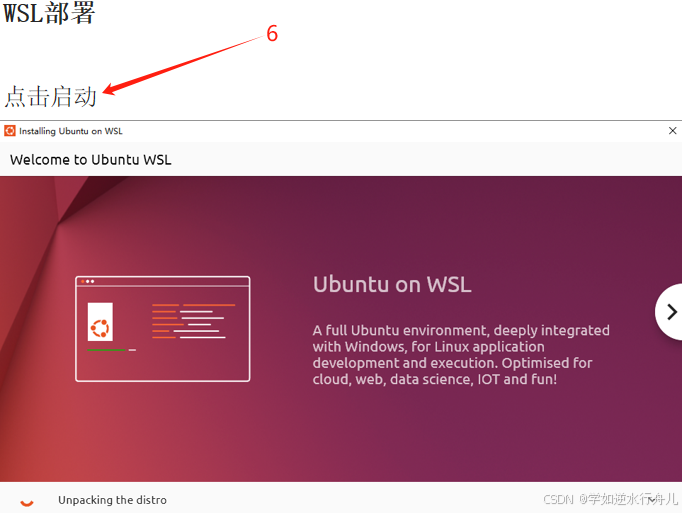Click the orange code lines in the illustration

click(x=193, y=321)
